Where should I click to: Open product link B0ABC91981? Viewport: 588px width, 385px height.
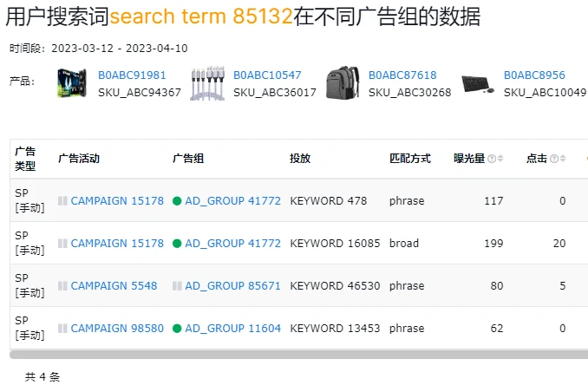click(x=132, y=75)
